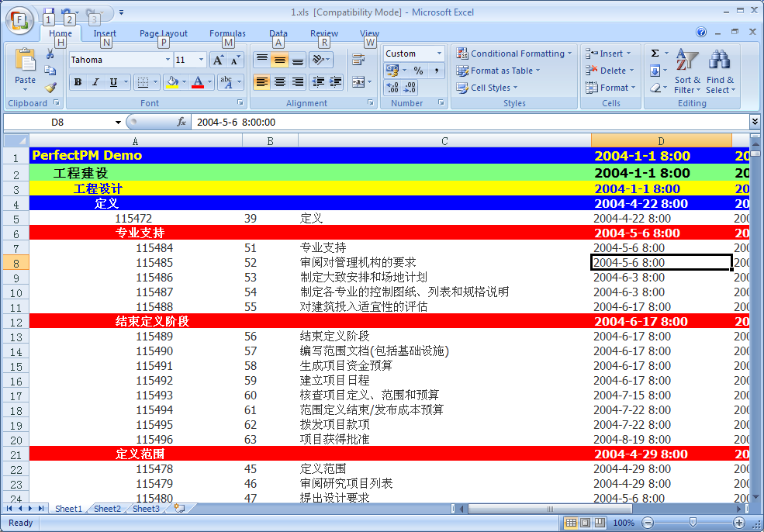
Task: Align text right
Action: 297,82
